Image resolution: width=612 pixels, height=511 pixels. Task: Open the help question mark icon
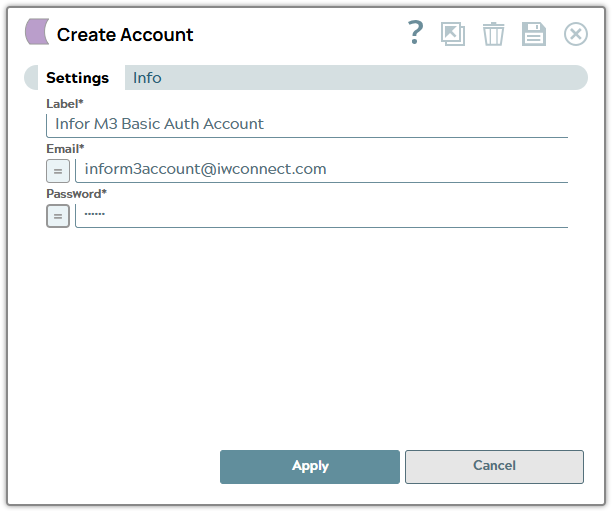415,33
